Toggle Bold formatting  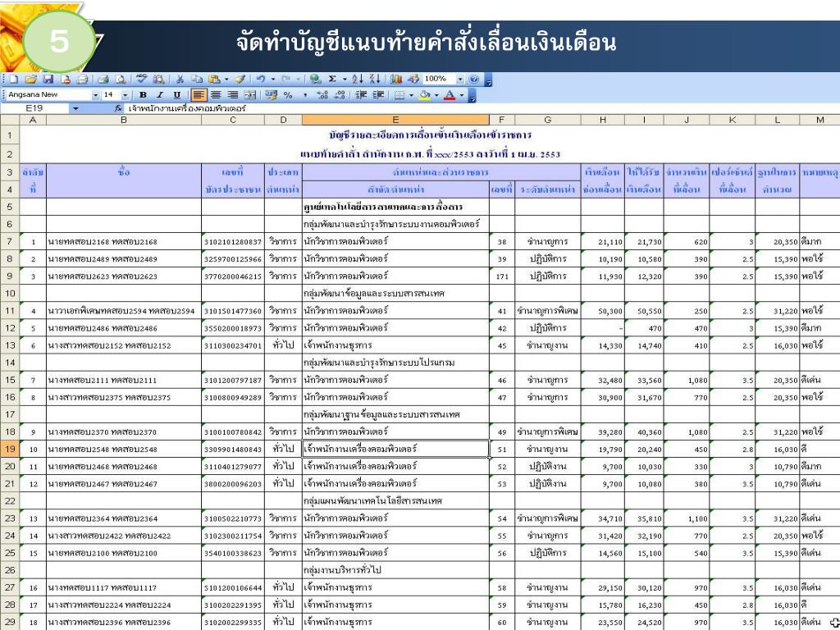click(143, 95)
